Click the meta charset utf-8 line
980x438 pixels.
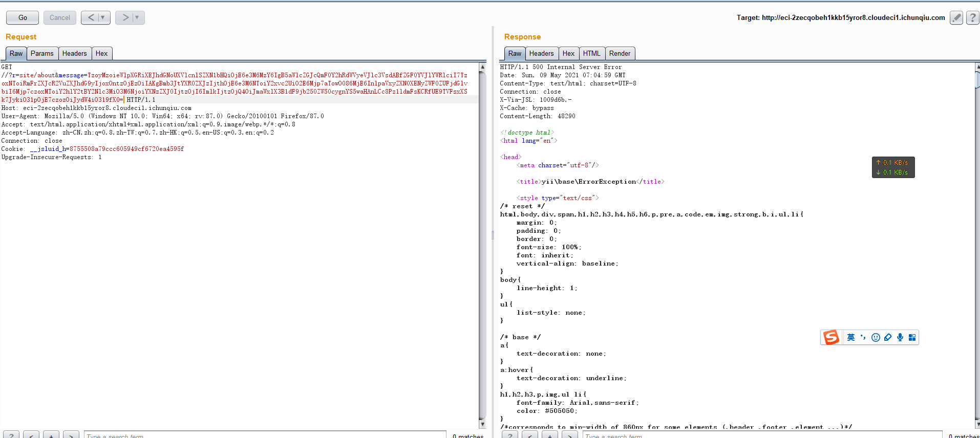click(558, 165)
